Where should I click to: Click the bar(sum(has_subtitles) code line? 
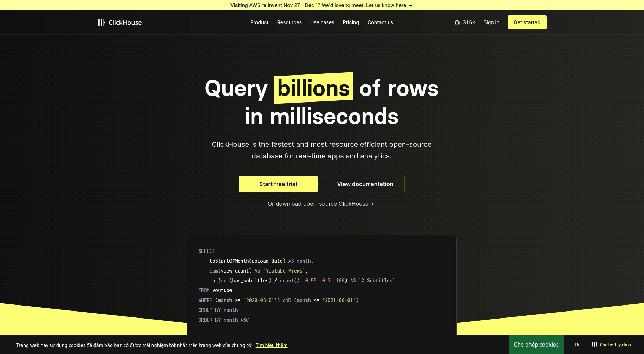(x=302, y=281)
